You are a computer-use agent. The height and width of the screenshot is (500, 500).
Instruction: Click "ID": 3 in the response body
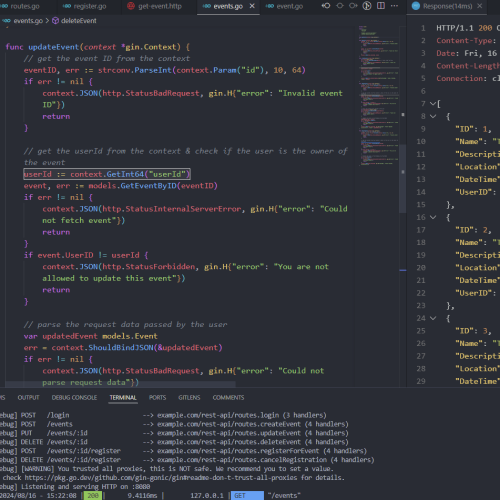point(473,331)
